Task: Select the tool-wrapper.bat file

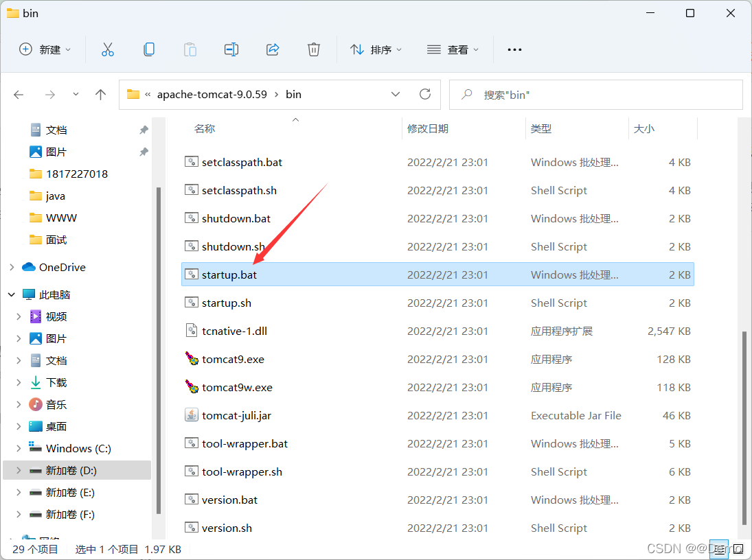Action: coord(437,443)
